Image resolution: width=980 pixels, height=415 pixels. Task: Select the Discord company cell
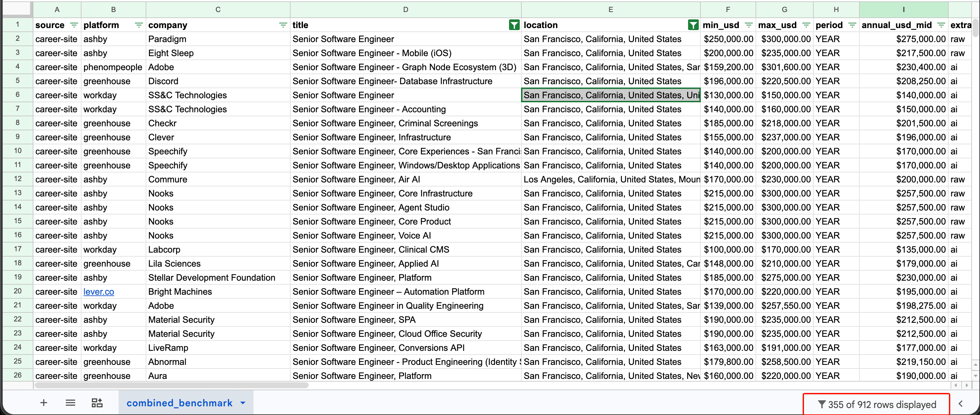pos(218,81)
